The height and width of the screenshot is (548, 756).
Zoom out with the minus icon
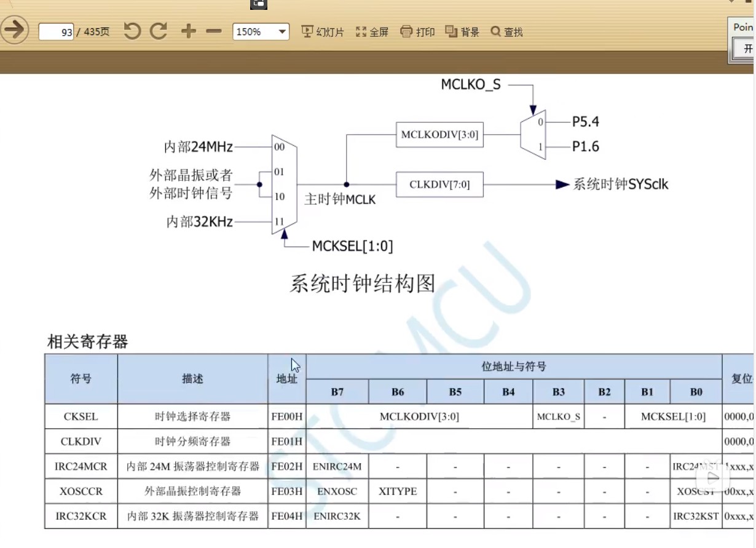click(x=213, y=31)
